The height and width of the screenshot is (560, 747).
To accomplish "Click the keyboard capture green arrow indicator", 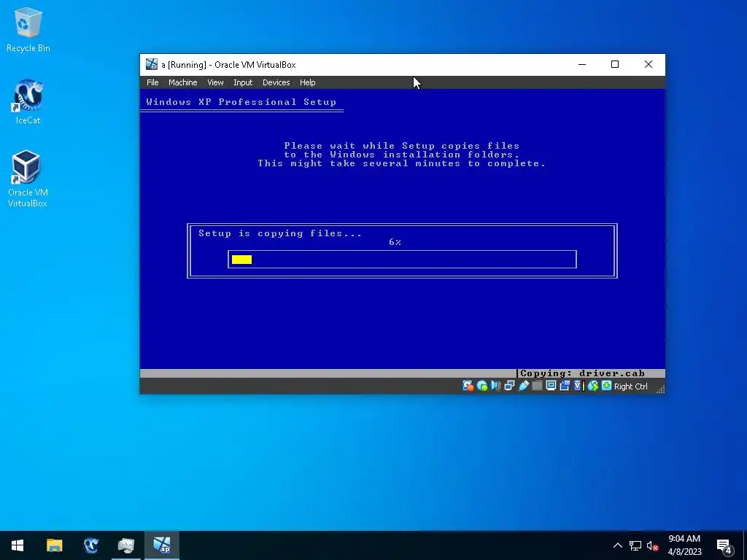I will click(x=606, y=386).
